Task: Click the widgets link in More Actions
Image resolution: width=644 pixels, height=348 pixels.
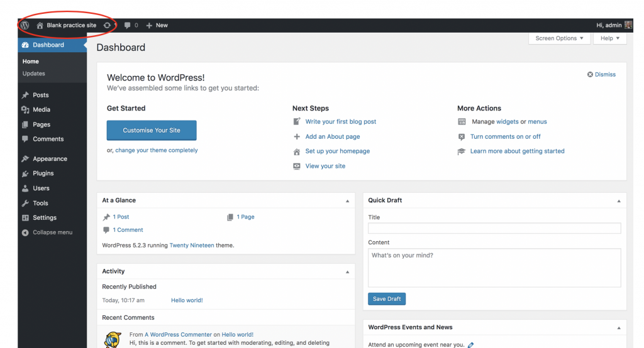Action: click(x=508, y=122)
